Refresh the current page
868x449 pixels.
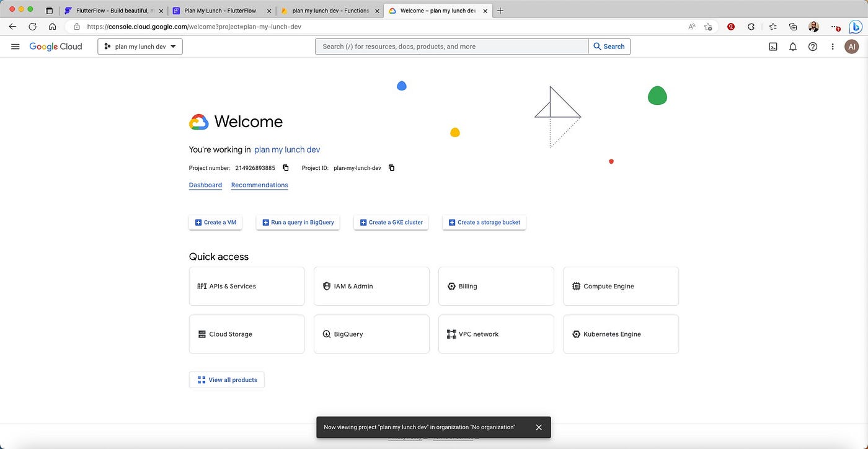tap(32, 27)
